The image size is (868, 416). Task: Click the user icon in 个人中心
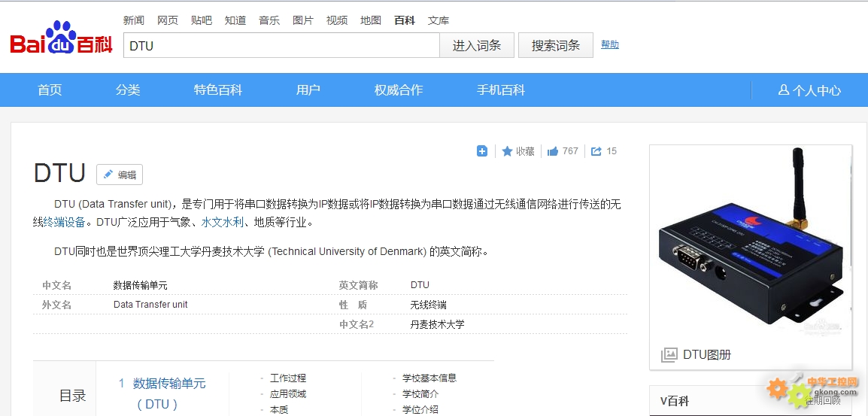pos(783,90)
